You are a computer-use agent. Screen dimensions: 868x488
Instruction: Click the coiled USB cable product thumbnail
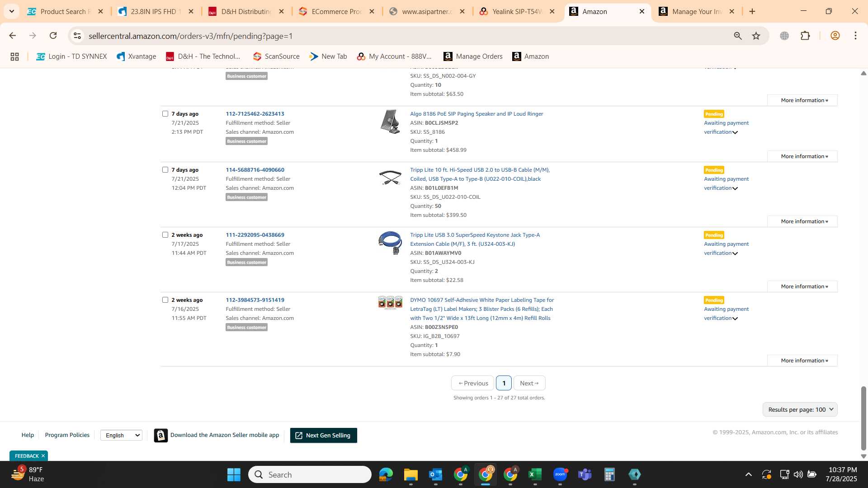click(x=390, y=178)
